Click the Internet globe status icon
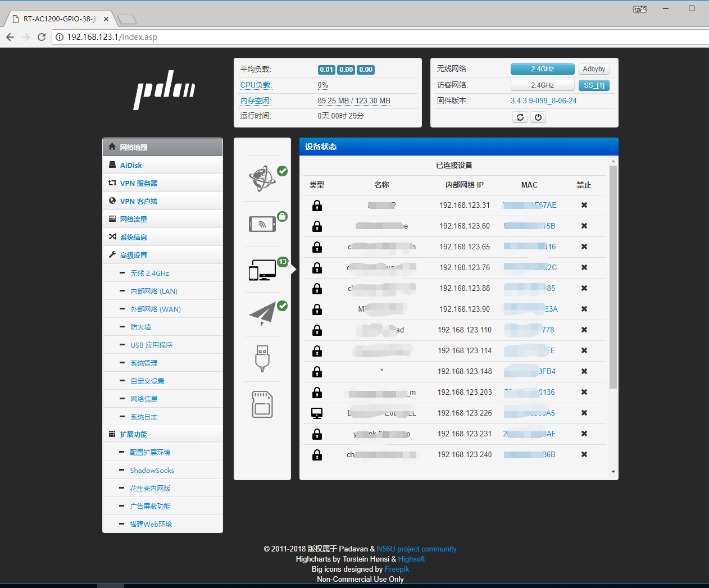The image size is (709, 588). pos(262,179)
